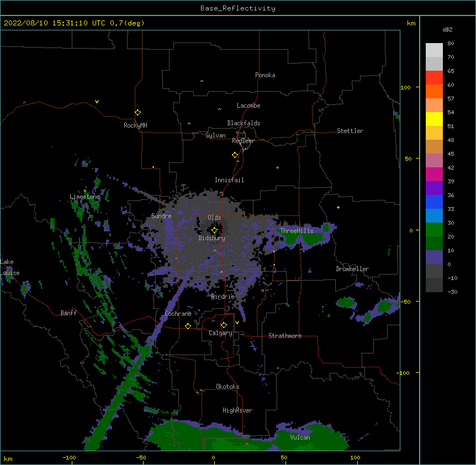Image resolution: width=476 pixels, height=465 pixels.
Task: Click the Lake Louise label at left edge
Action: pyautogui.click(x=10, y=267)
